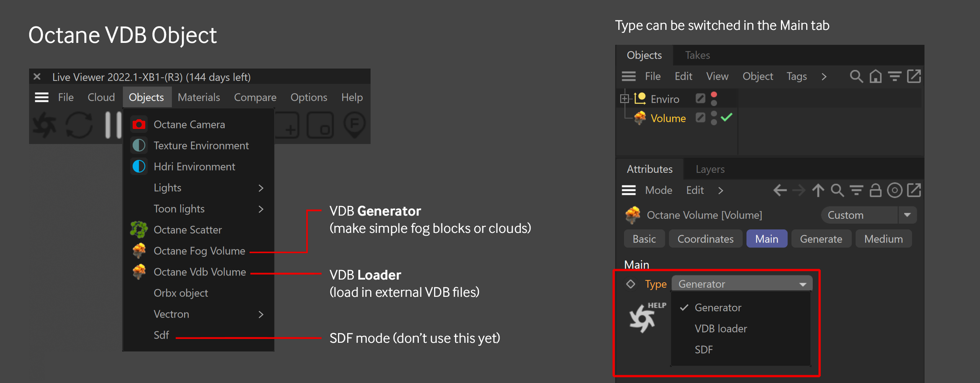The height and width of the screenshot is (383, 980).
Task: Click the Octane Camera icon in menu
Action: tap(139, 124)
